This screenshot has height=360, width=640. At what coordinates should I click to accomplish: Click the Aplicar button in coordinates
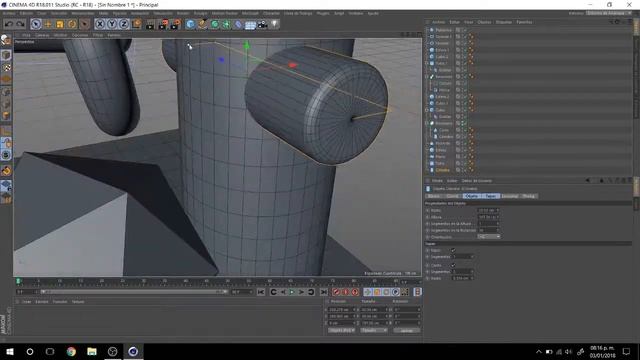tap(407, 330)
